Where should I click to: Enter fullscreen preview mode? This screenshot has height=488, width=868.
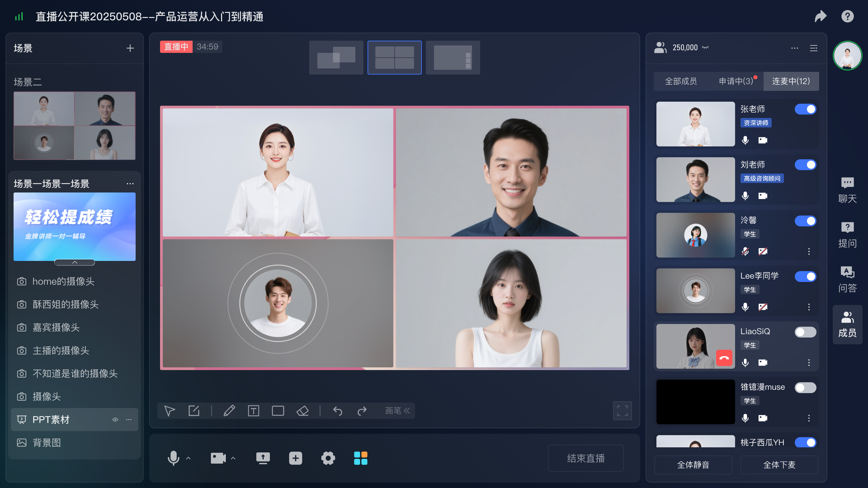pos(623,411)
